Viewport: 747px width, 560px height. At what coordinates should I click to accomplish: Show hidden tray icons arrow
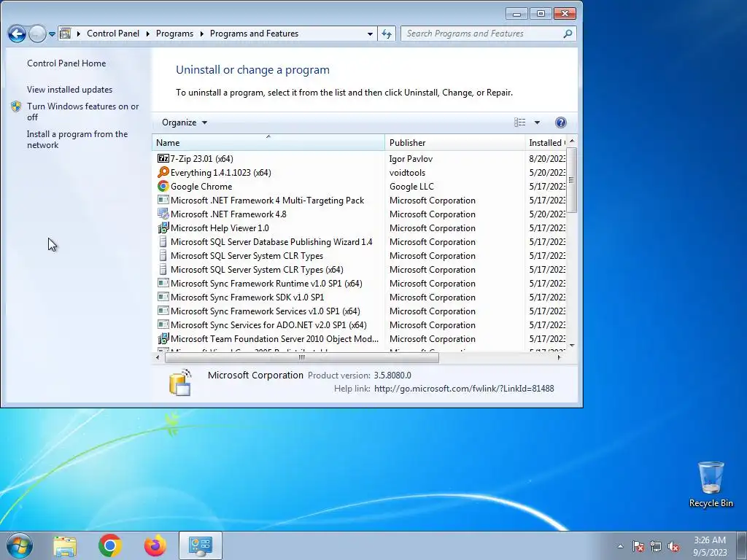[620, 546]
